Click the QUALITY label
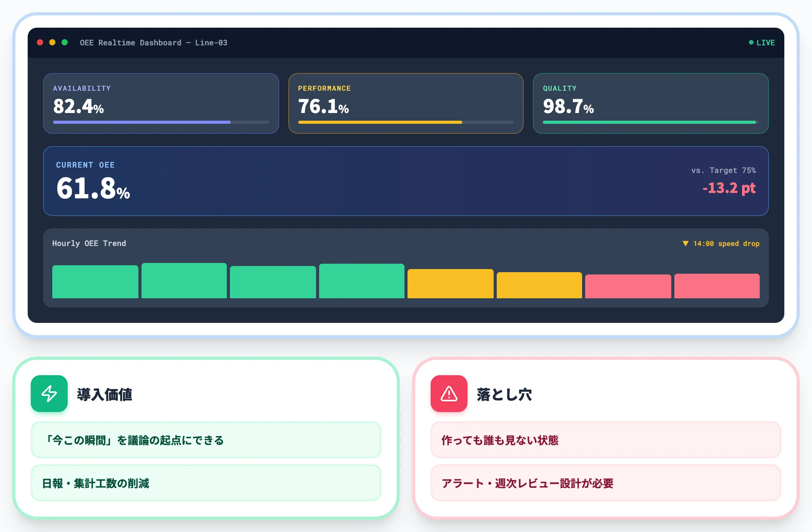The height and width of the screenshot is (532, 812). coord(560,88)
